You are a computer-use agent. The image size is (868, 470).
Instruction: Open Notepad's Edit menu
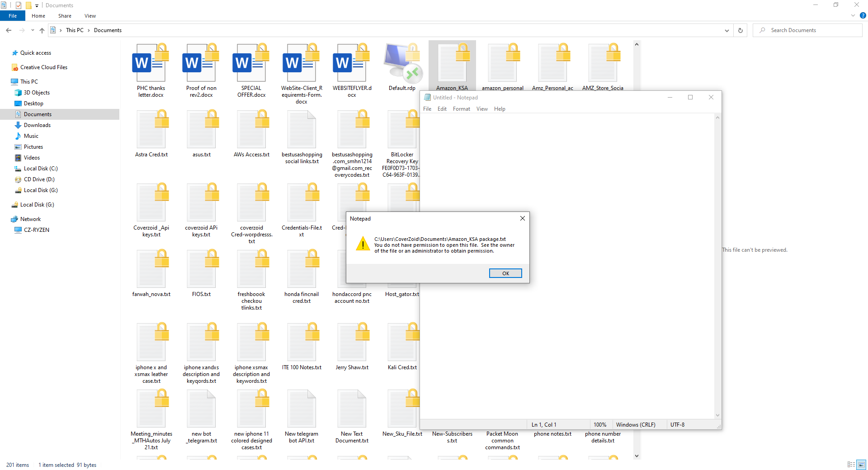pyautogui.click(x=442, y=109)
